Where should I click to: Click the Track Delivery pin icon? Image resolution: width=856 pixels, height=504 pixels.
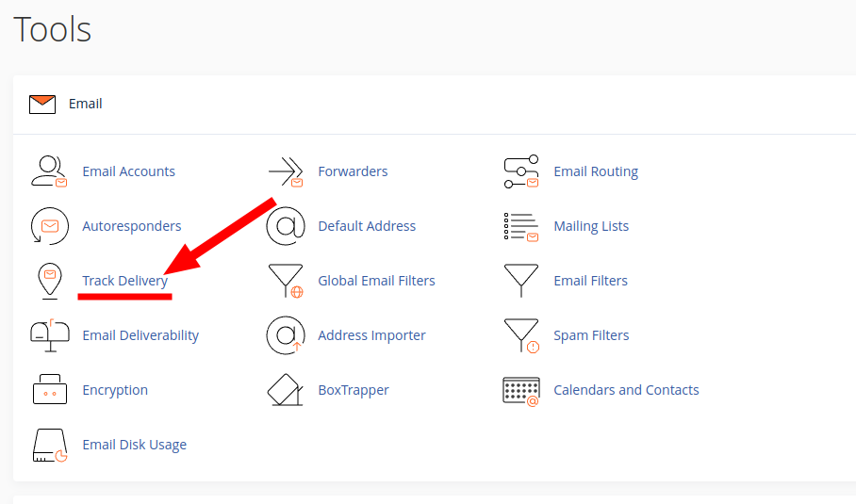click(50, 281)
